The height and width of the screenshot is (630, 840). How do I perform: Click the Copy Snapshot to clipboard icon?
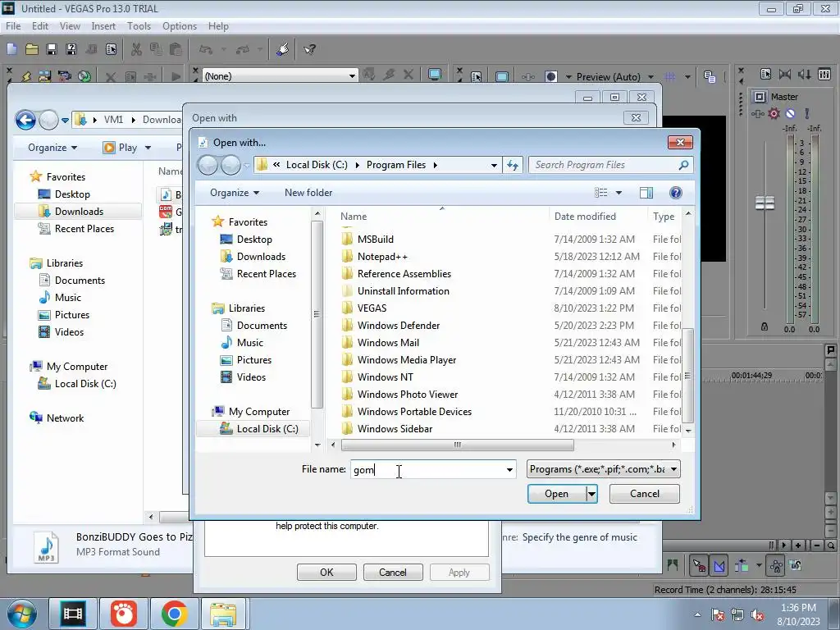[x=710, y=76]
